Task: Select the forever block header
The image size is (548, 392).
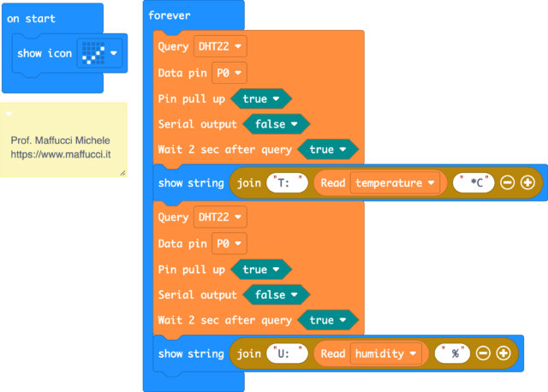Action: [x=170, y=15]
